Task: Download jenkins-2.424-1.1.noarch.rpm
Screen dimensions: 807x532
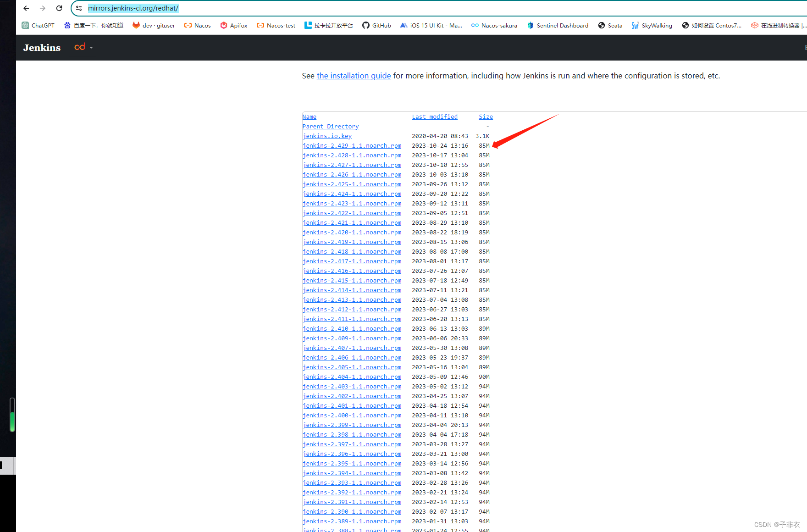Action: point(352,194)
